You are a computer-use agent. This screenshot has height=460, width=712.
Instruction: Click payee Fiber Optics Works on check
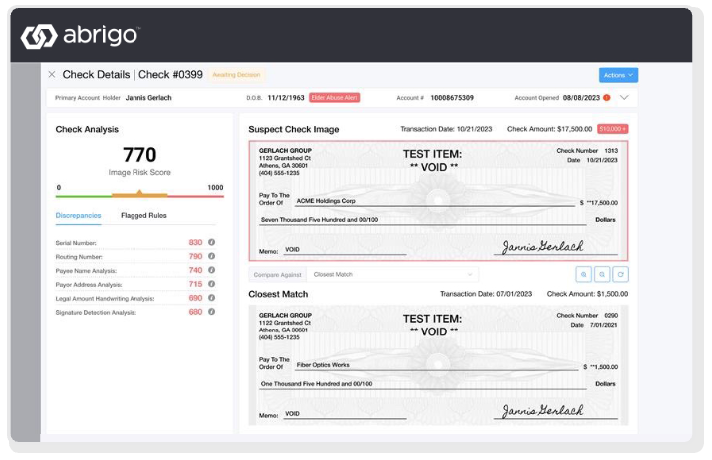tap(323, 365)
